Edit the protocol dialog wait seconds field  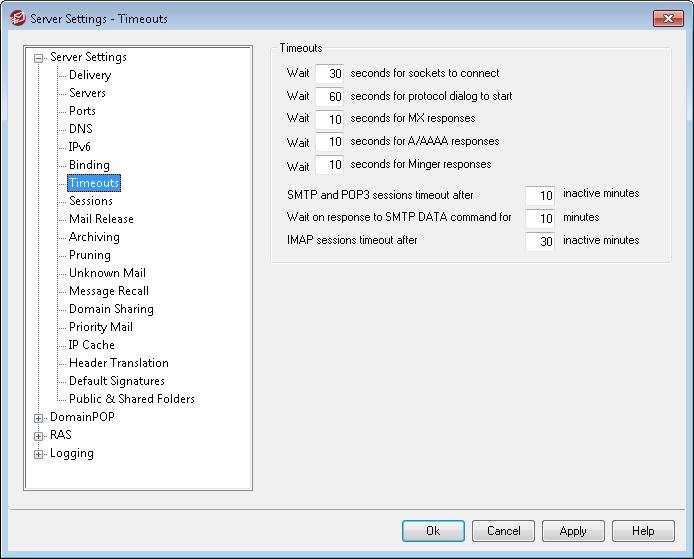click(329, 96)
